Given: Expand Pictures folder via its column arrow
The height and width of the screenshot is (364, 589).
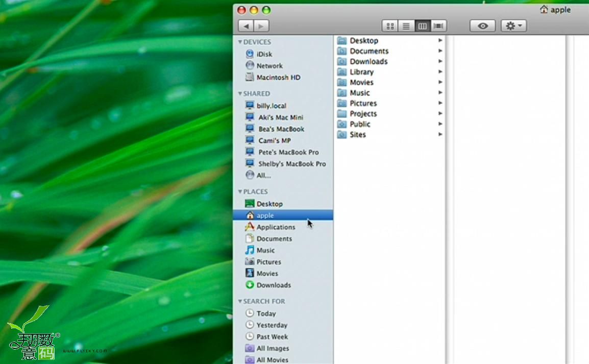Looking at the screenshot, I should pos(440,103).
